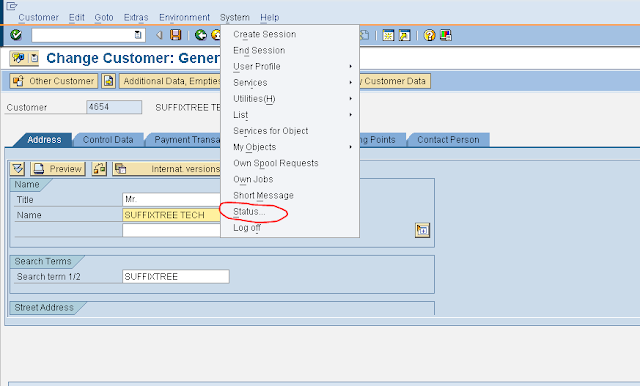Switch to the Address tab

click(44, 140)
